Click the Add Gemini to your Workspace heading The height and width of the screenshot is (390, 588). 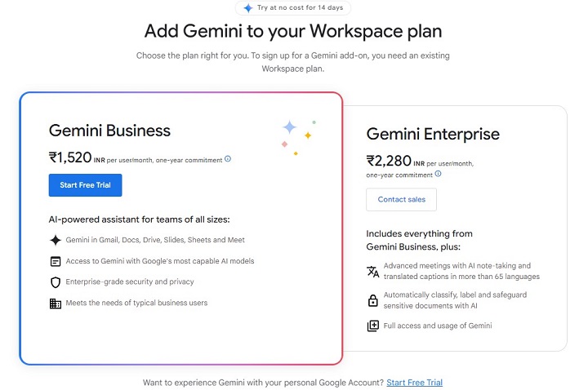click(x=293, y=32)
